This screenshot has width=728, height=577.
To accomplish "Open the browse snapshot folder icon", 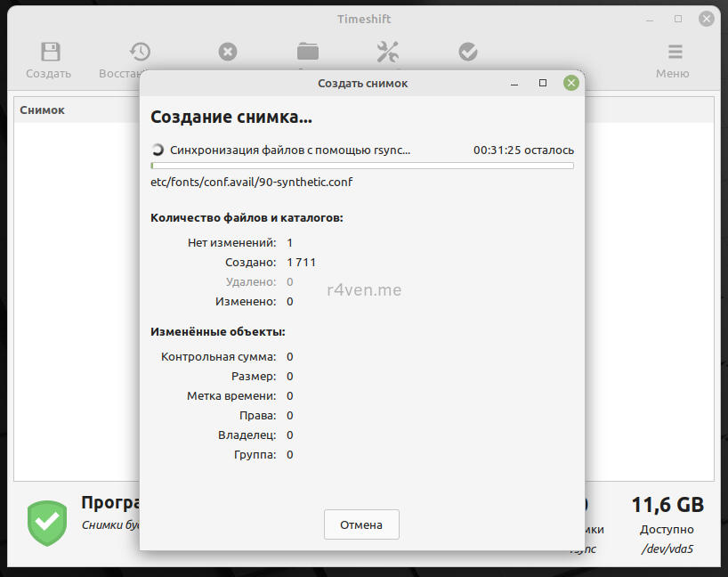I will click(308, 52).
